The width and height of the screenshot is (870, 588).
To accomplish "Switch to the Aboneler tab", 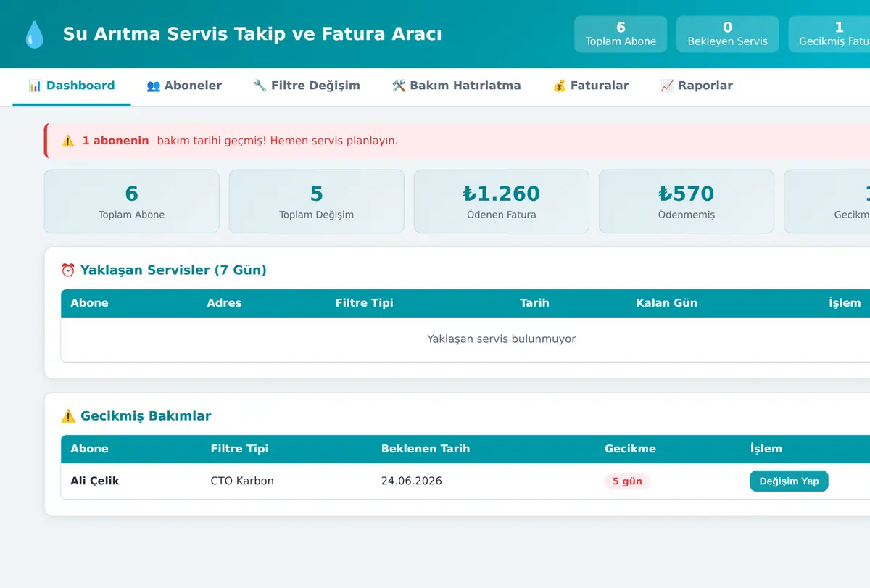I will tap(184, 86).
